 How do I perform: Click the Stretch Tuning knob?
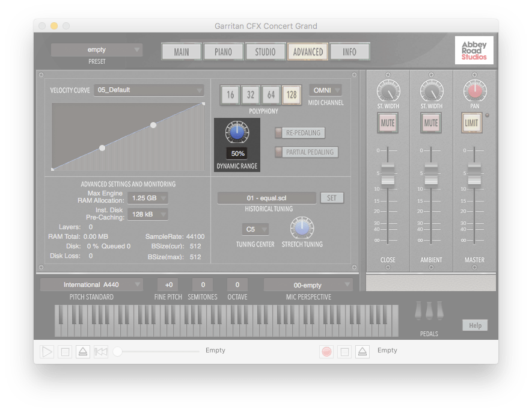click(302, 228)
